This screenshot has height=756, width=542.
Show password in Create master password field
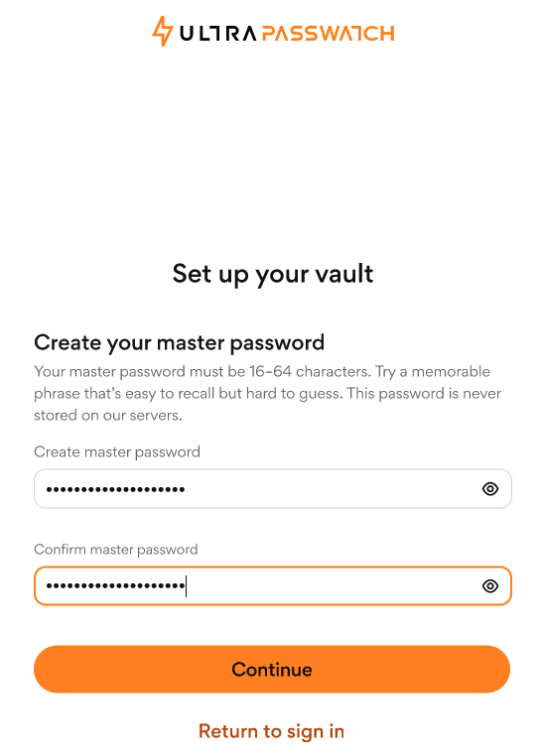click(x=490, y=489)
